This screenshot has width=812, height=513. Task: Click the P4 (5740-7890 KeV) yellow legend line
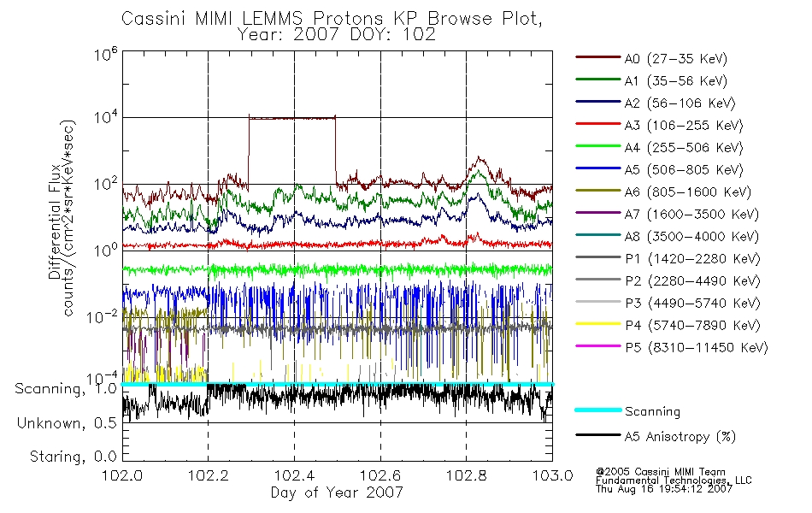click(x=598, y=324)
